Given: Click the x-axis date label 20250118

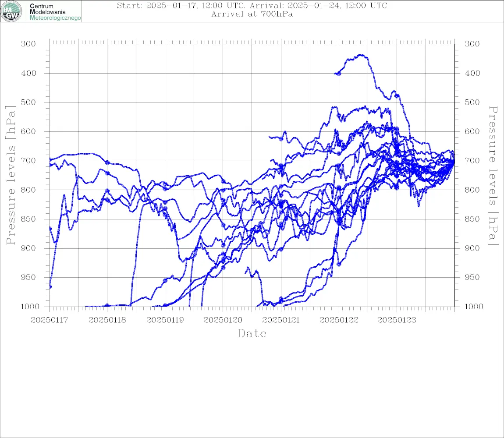Looking at the screenshot, I should click(x=107, y=320).
